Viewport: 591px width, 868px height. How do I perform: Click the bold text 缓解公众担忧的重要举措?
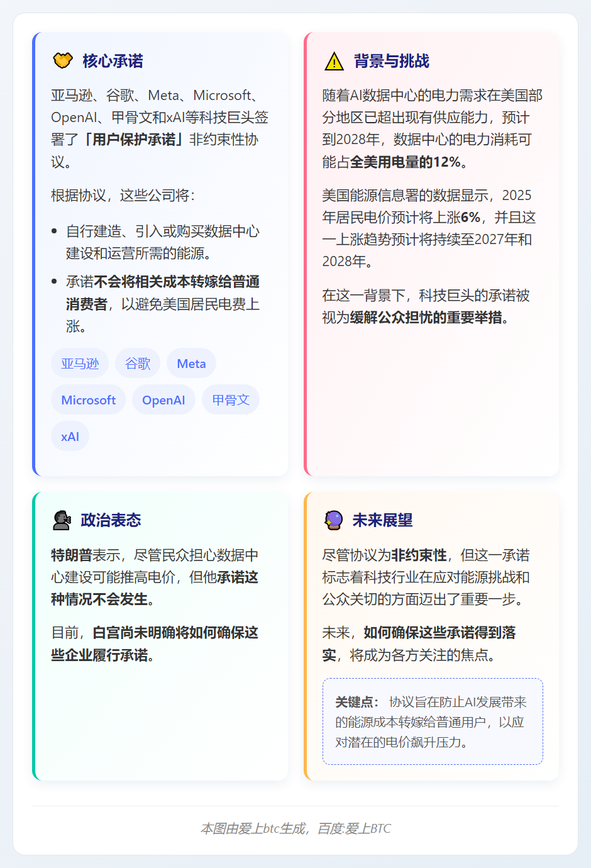pos(426,317)
